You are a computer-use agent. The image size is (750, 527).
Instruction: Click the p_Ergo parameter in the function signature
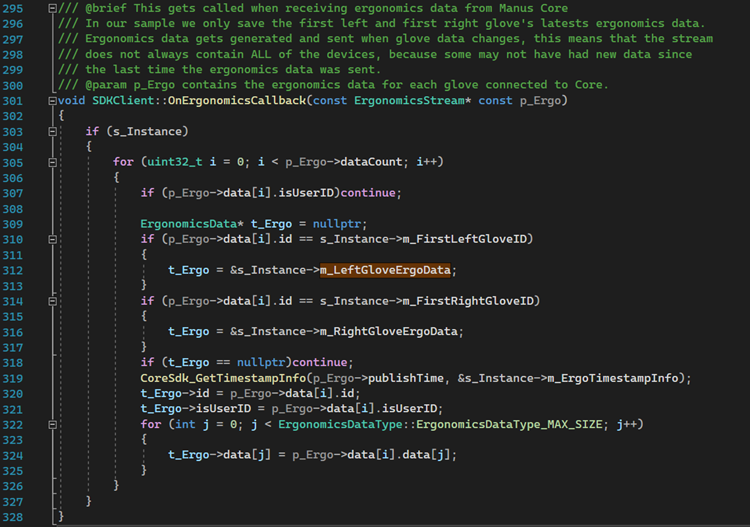pyautogui.click(x=540, y=101)
